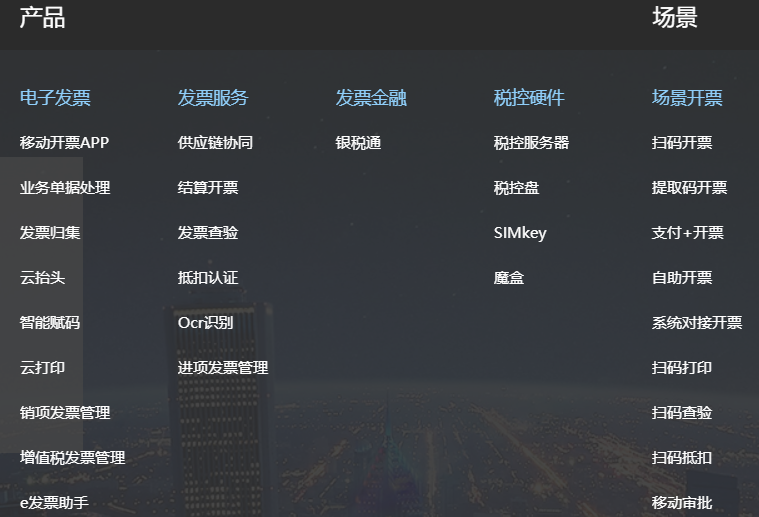This screenshot has height=517, width=759.
Task: Open the 场景 top menu heading
Action: click(x=674, y=18)
